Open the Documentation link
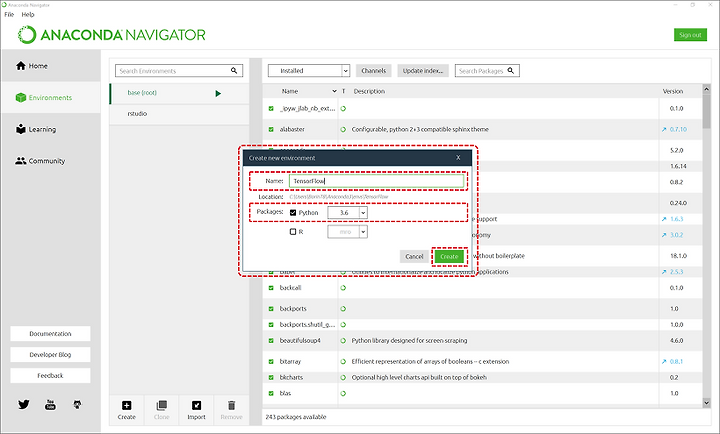The image size is (720, 434). point(51,334)
